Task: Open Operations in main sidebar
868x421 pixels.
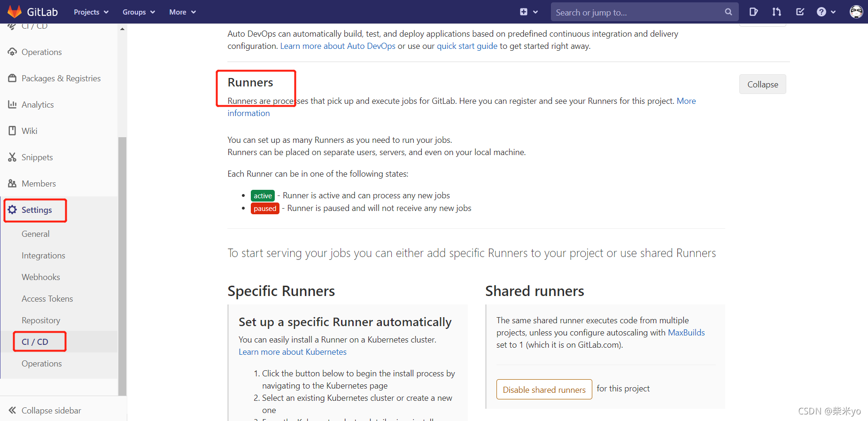Action: click(42, 52)
